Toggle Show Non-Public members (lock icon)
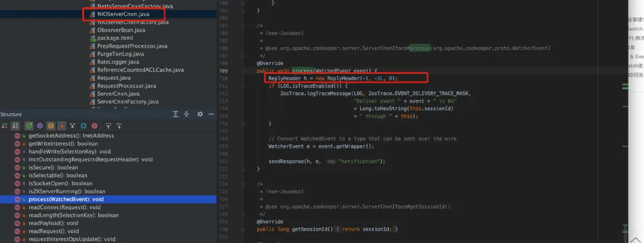 click(x=61, y=126)
